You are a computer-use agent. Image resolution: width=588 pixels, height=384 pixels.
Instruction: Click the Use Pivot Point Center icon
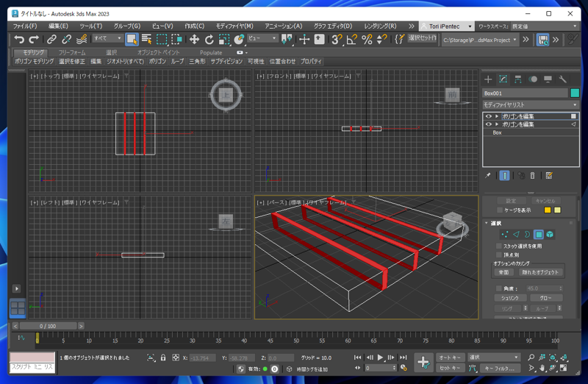pos(287,39)
